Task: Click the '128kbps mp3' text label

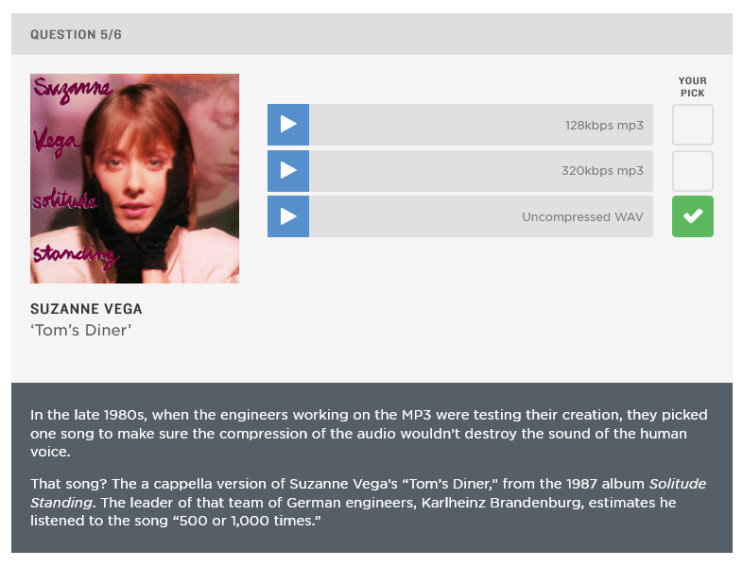Action: 604,126
